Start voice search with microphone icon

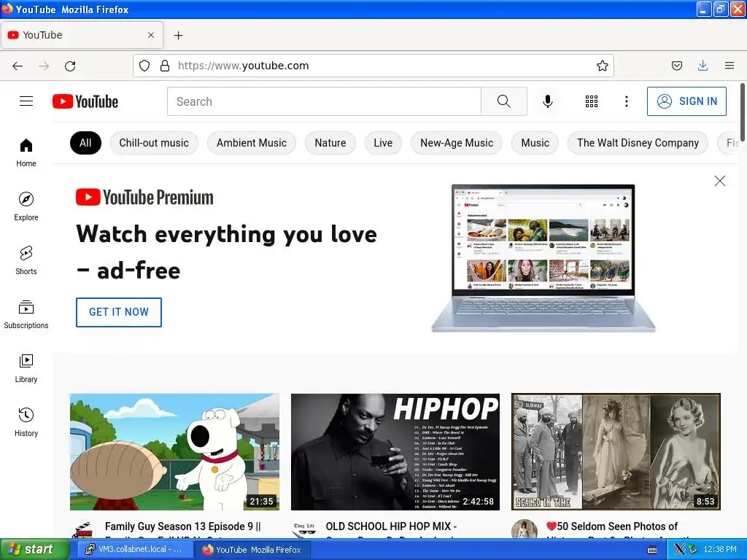click(x=548, y=101)
